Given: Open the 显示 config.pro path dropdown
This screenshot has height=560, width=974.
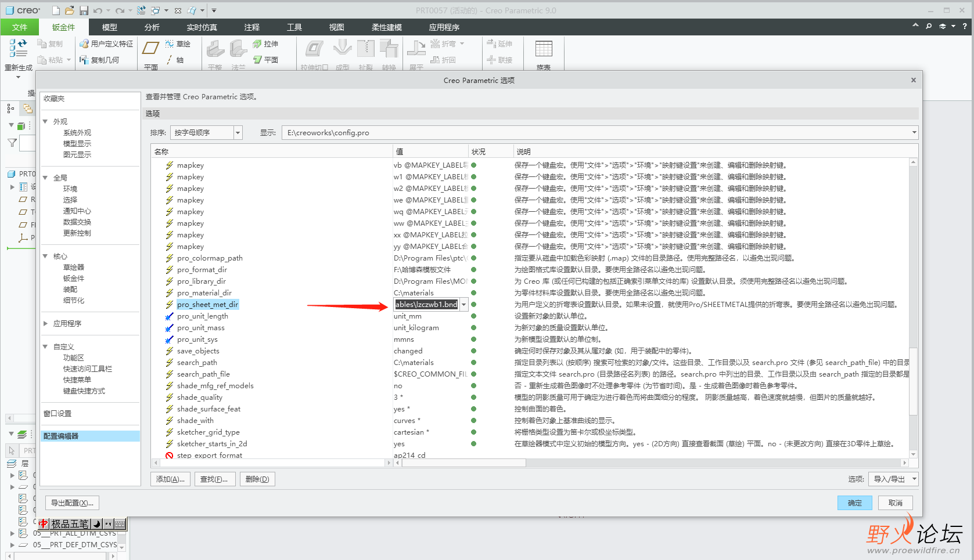Looking at the screenshot, I should (914, 133).
